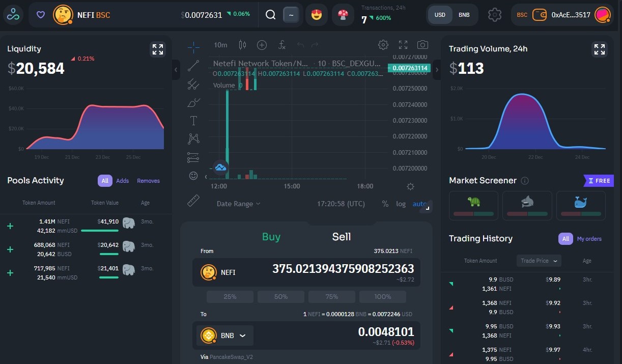Switch to the Buy tab

[271, 237]
